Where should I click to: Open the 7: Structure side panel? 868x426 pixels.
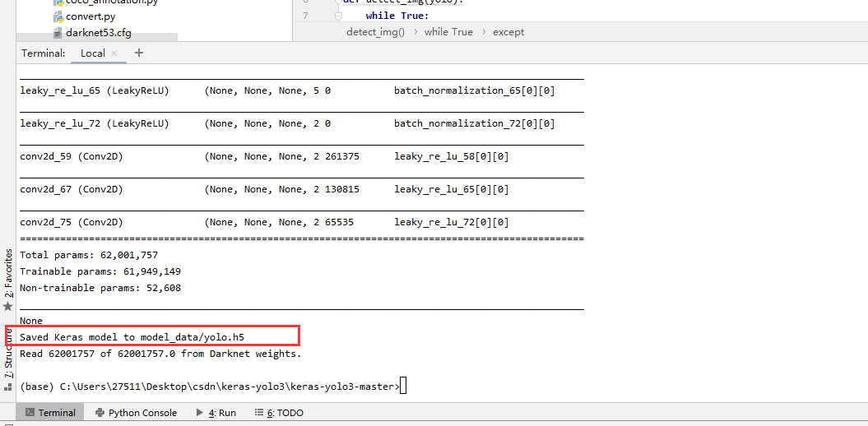tap(8, 353)
